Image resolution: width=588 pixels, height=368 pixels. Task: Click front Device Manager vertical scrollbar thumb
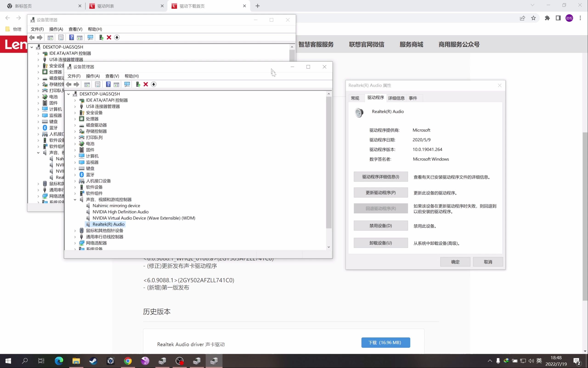point(329,163)
